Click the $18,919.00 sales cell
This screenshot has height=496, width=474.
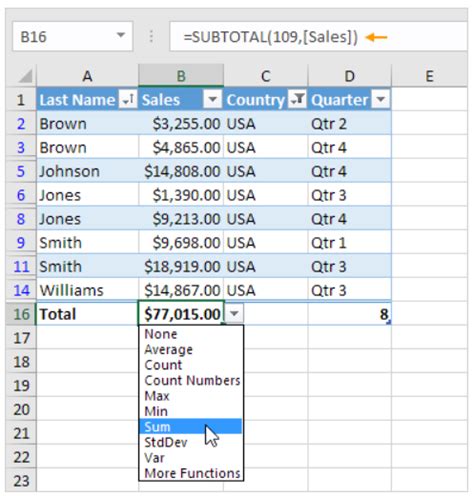181,266
